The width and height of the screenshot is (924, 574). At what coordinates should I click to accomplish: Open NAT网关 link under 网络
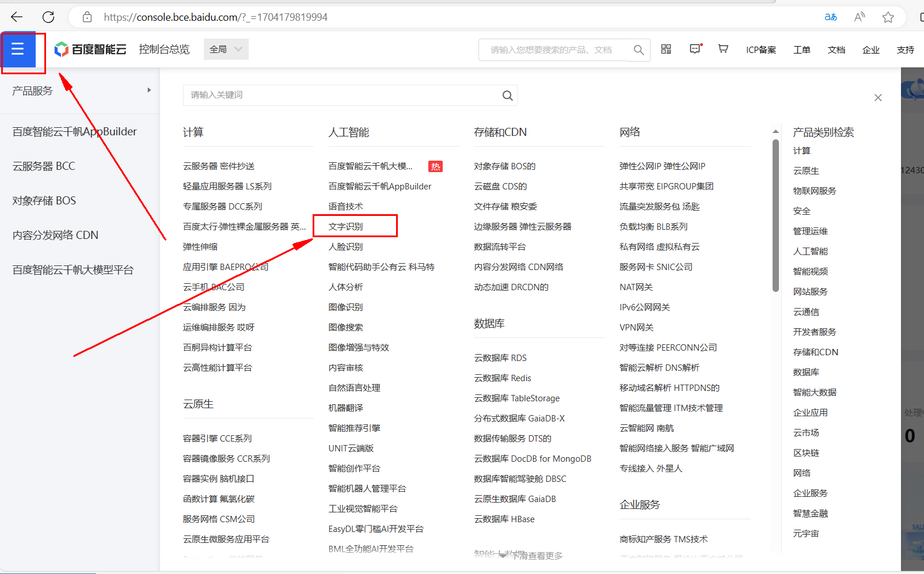636,287
